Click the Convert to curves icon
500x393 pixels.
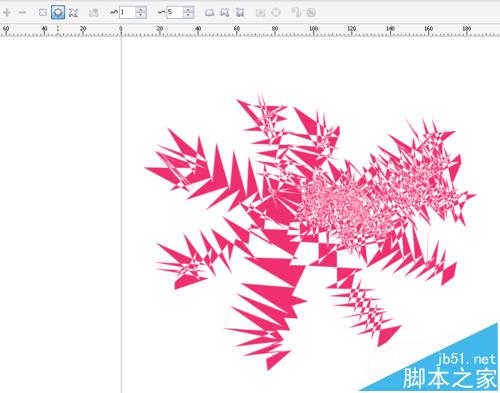[276, 13]
